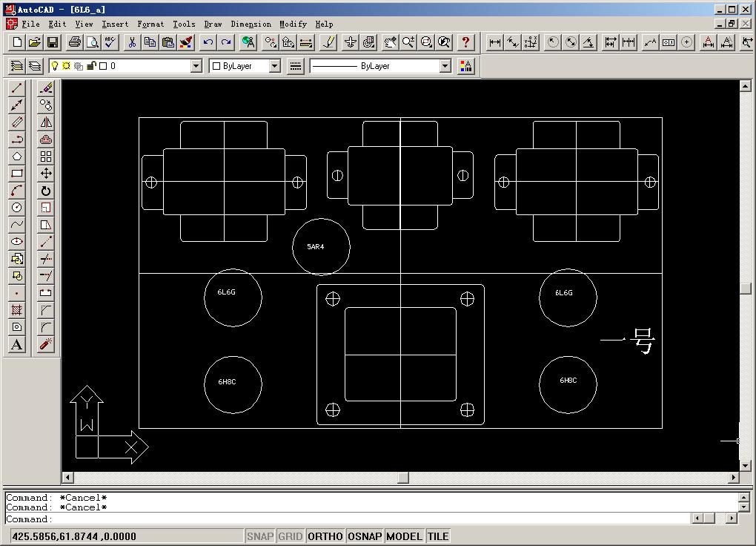Select the Ellipse draw tool

tap(17, 241)
